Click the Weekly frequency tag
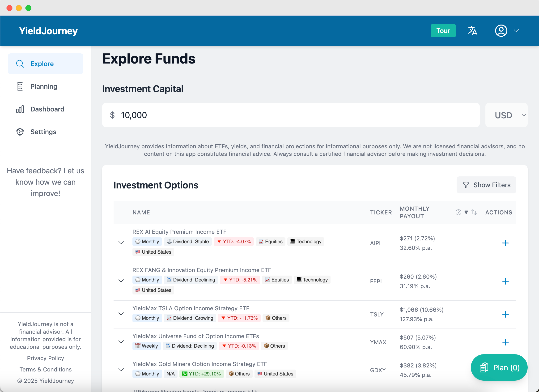The width and height of the screenshot is (539, 392). click(x=147, y=346)
